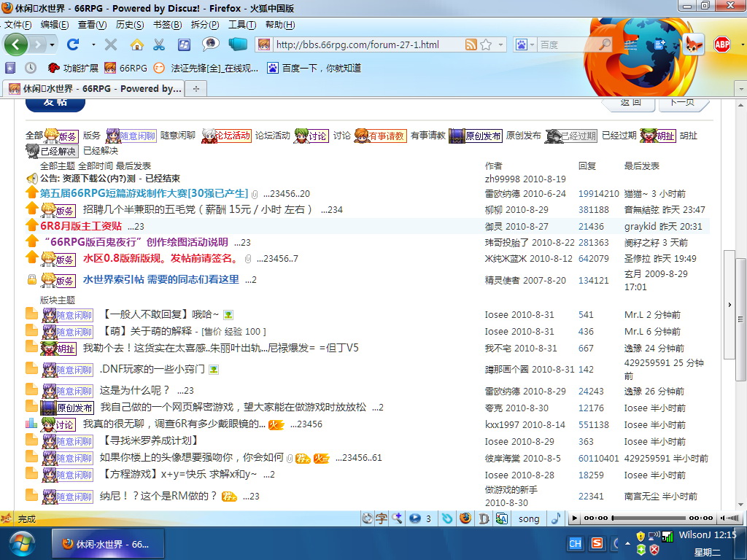This screenshot has height=560, width=747.
Task: Open a new tab with the plus button
Action: [x=196, y=88]
